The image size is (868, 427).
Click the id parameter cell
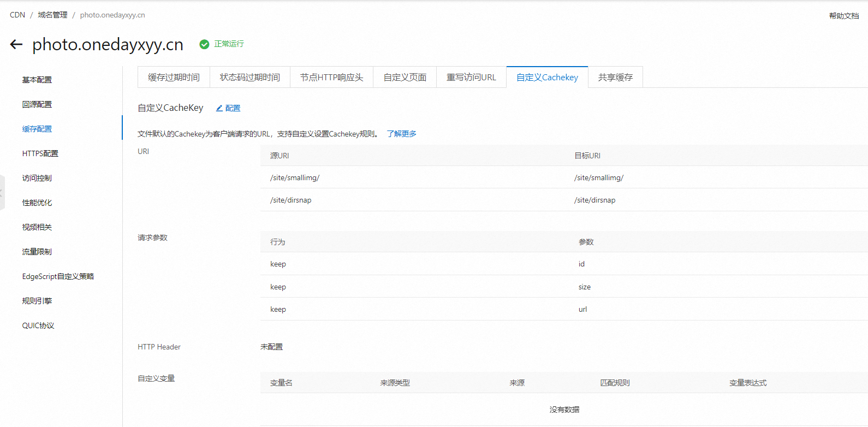tap(581, 264)
